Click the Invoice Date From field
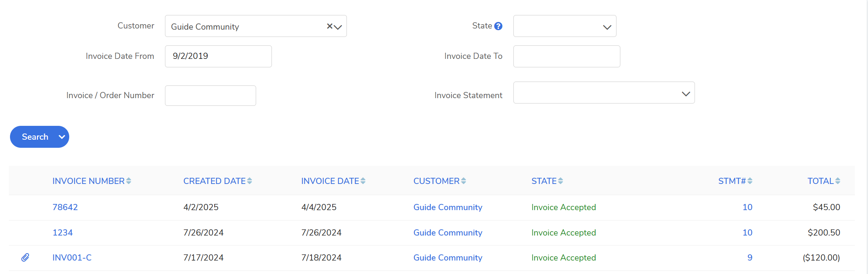 [x=218, y=56]
